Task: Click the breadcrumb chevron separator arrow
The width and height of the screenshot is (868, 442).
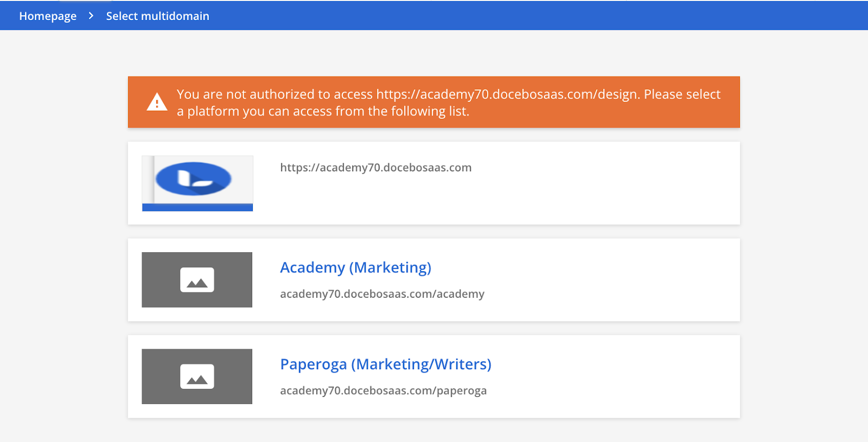Action: click(x=91, y=16)
